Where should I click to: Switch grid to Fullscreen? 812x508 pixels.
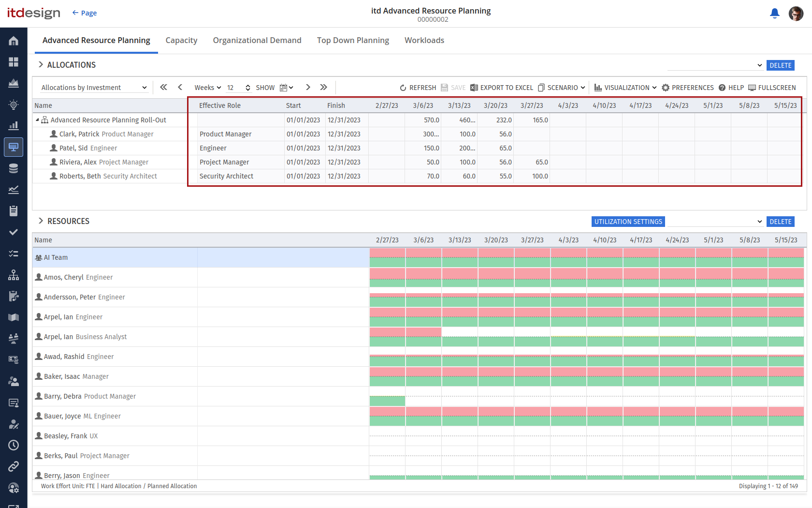(x=772, y=88)
